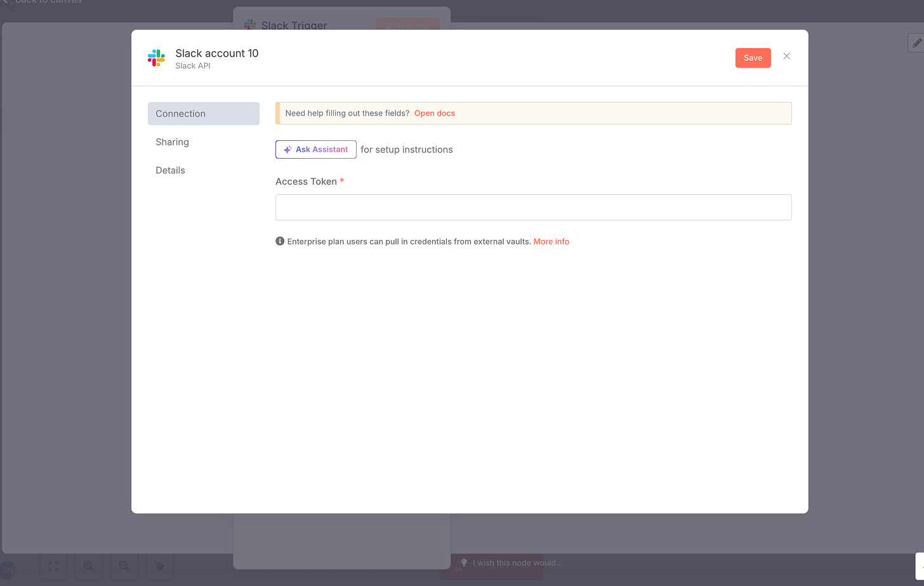The height and width of the screenshot is (586, 924).
Task: Click the SH user avatar in the bottom-left corner
Action: coord(7,569)
